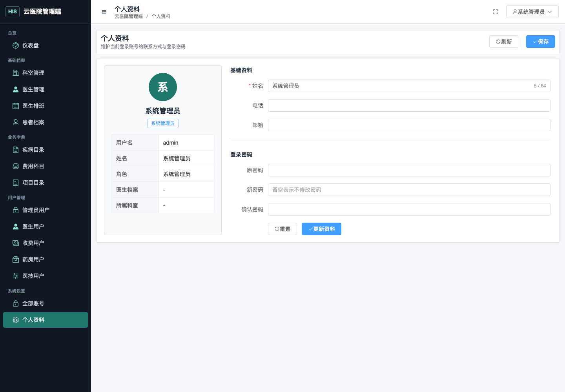Click the 医生用户 avatar icon

(x=16, y=227)
